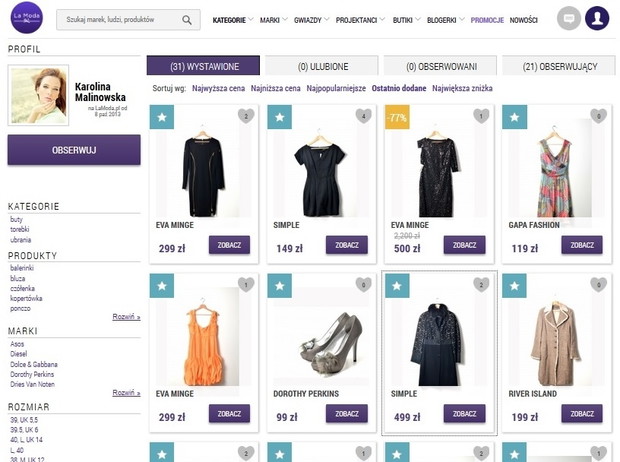Image resolution: width=620 pixels, height=462 pixels.
Task: Click ZOBACZ for Eva Minge 500 zł dress
Action: 465,245
